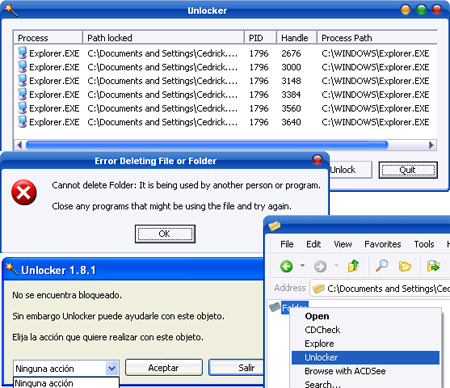Image resolution: width=450 pixels, height=388 pixels.
Task: Click the Up folder icon in Explorer
Action: 353,266
